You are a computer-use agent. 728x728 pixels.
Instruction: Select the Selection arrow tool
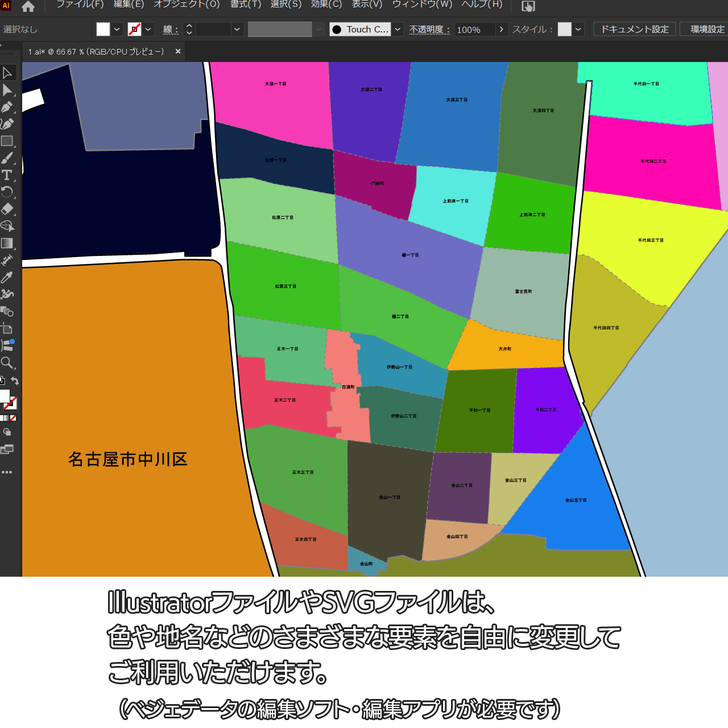pyautogui.click(x=7, y=73)
